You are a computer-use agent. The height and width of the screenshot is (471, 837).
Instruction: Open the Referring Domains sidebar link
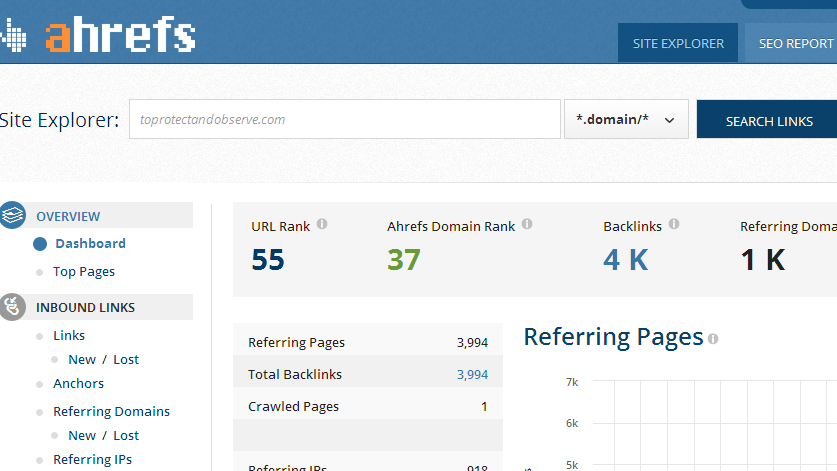pyautogui.click(x=112, y=411)
